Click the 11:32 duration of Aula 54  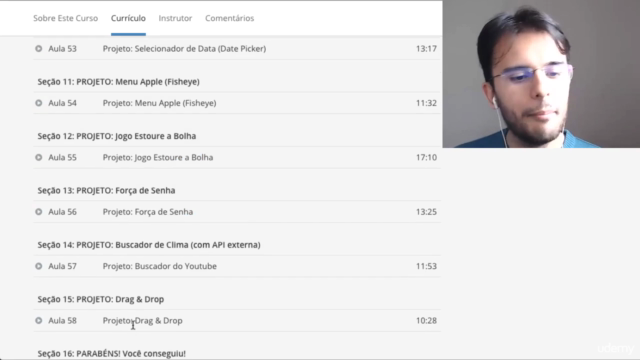[x=426, y=103]
